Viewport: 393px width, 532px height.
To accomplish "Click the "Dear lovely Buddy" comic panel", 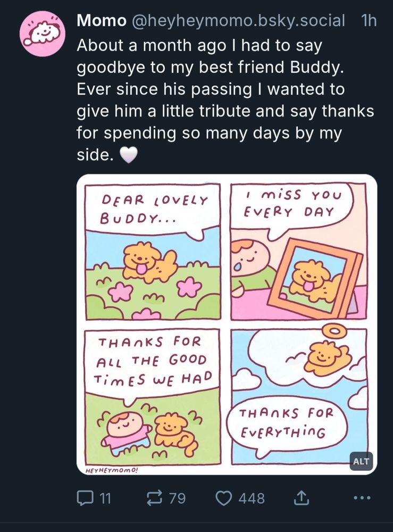I will [153, 251].
